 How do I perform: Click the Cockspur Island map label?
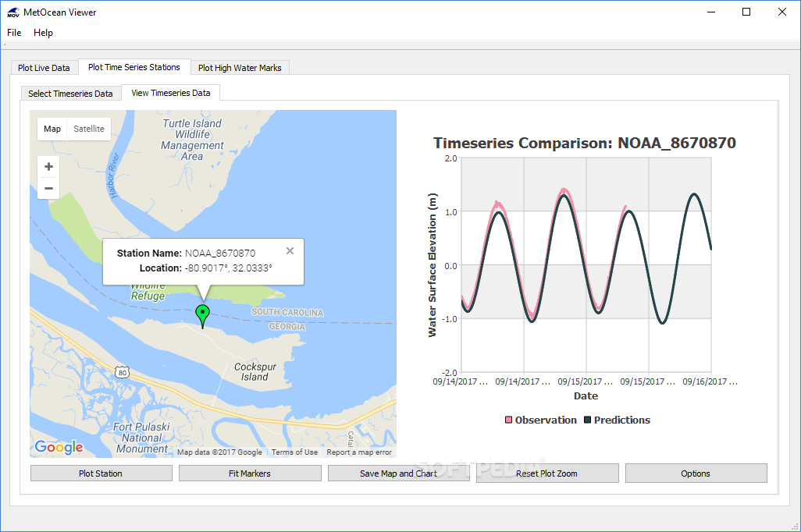point(255,371)
